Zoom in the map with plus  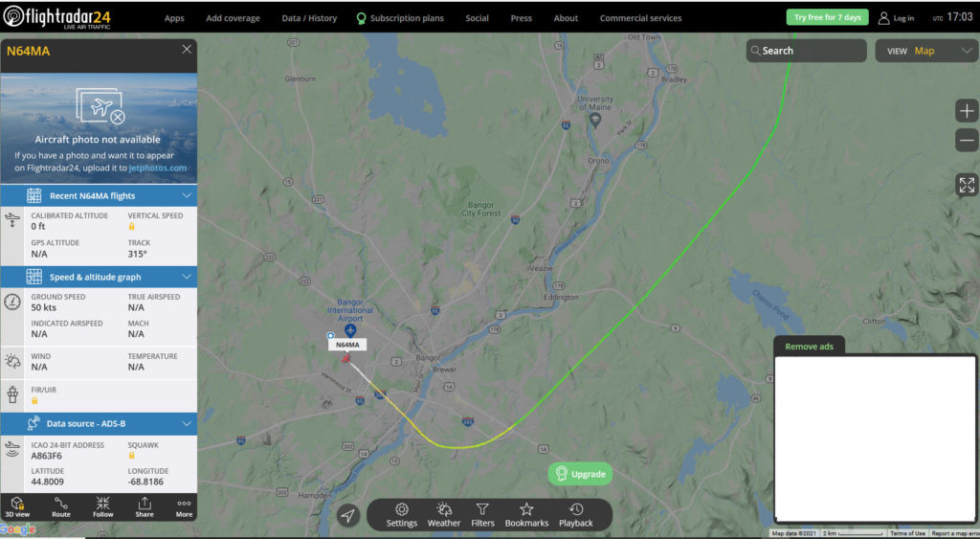click(x=967, y=111)
